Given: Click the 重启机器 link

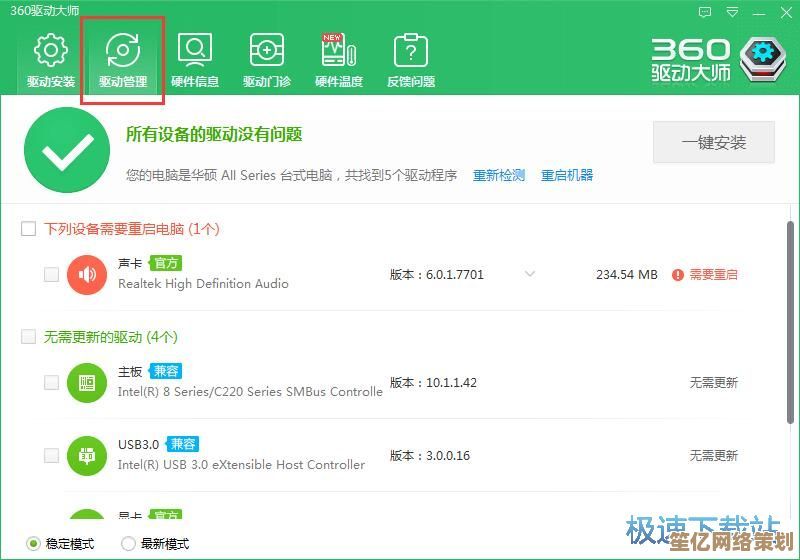Looking at the screenshot, I should pyautogui.click(x=567, y=175).
